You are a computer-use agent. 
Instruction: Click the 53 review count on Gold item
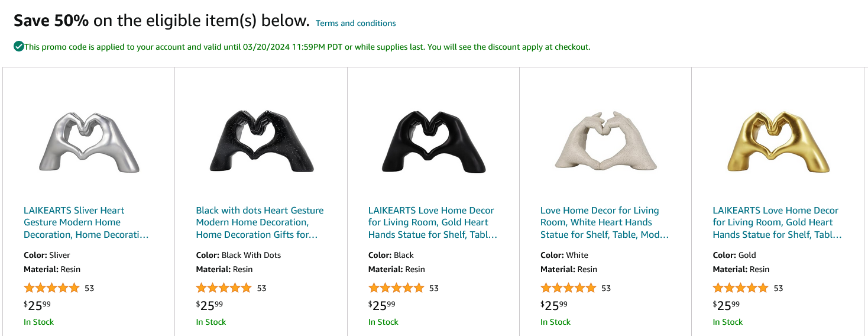[778, 288]
